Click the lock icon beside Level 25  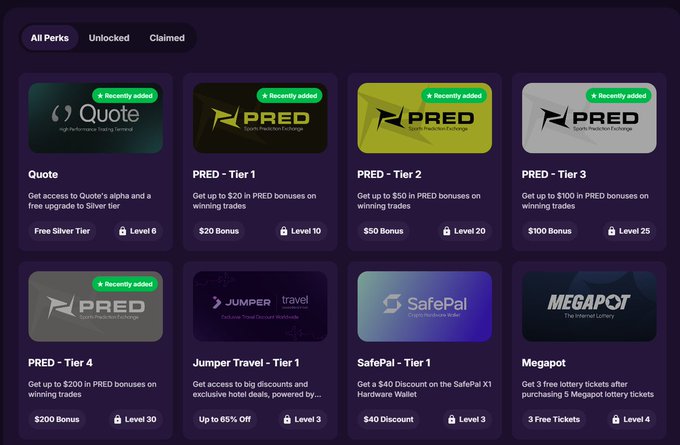click(611, 231)
